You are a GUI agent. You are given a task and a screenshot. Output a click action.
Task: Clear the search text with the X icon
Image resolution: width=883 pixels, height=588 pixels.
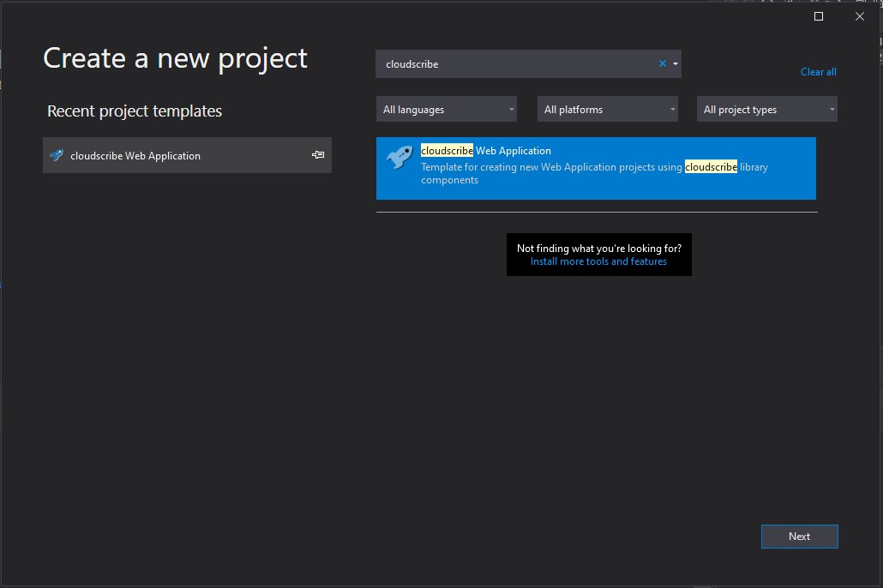[663, 64]
